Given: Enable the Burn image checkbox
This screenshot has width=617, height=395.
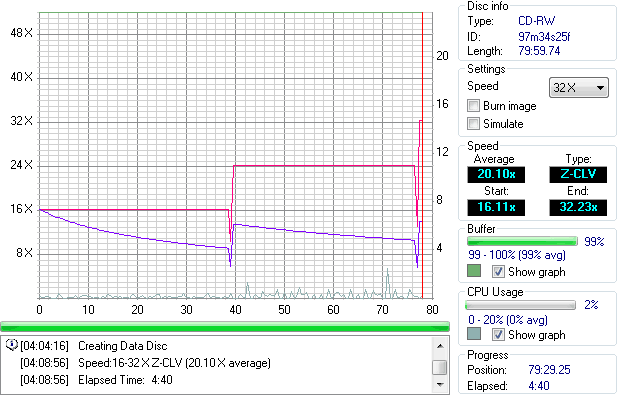Looking at the screenshot, I should point(473,106).
